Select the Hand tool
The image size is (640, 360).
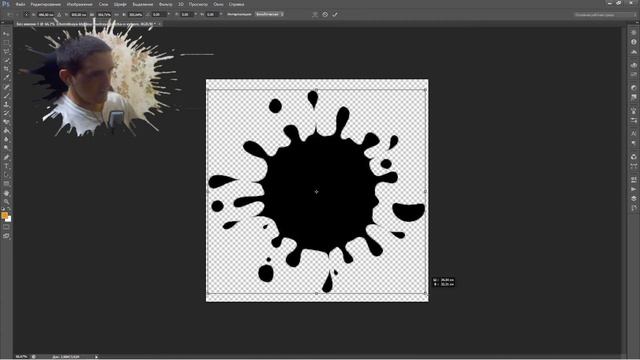(6, 193)
